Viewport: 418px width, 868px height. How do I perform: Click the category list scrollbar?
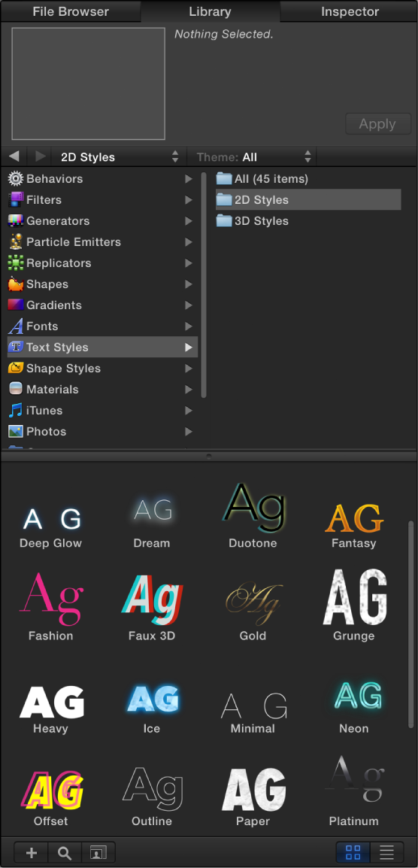coord(203,284)
